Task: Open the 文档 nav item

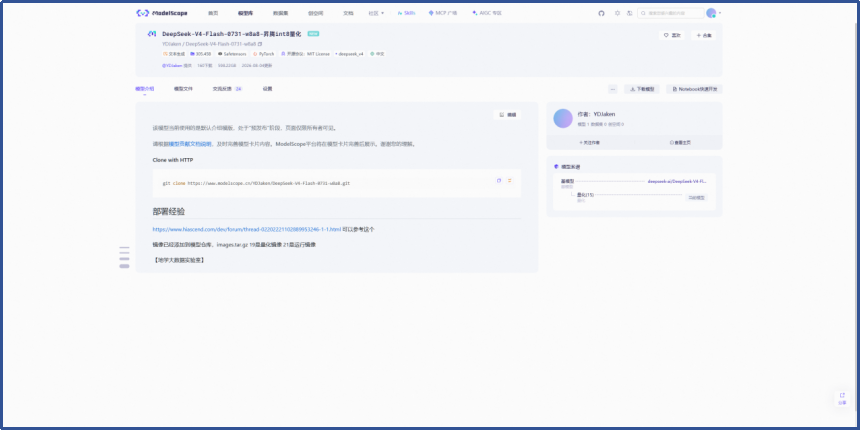Action: pyautogui.click(x=348, y=13)
